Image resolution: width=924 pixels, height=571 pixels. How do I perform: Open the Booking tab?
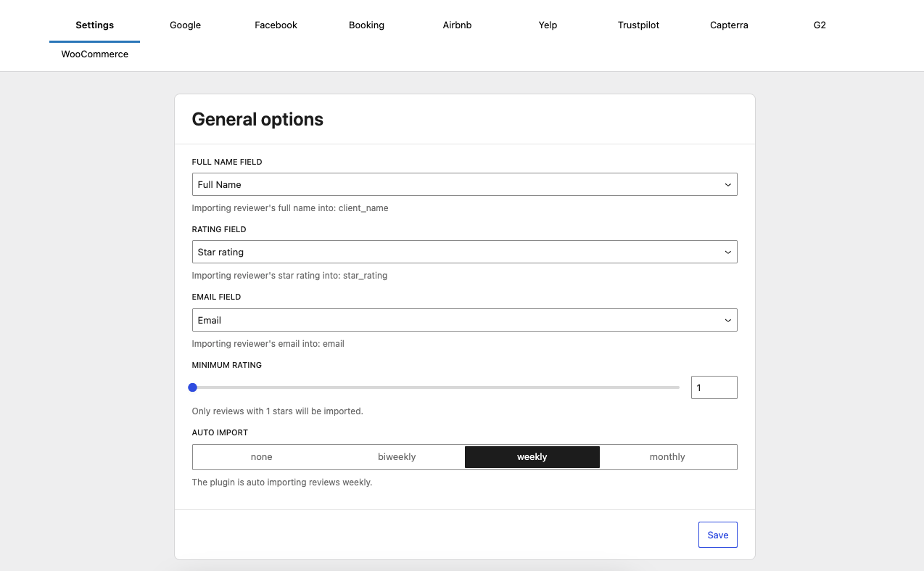(366, 25)
